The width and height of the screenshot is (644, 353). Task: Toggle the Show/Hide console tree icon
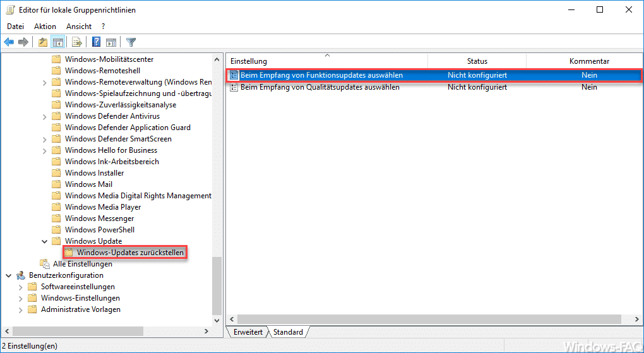[57, 42]
